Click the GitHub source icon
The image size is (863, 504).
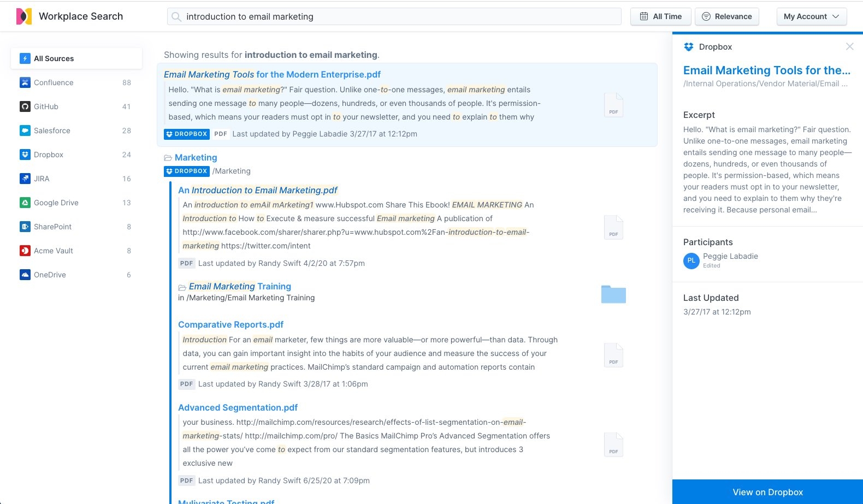click(x=25, y=106)
